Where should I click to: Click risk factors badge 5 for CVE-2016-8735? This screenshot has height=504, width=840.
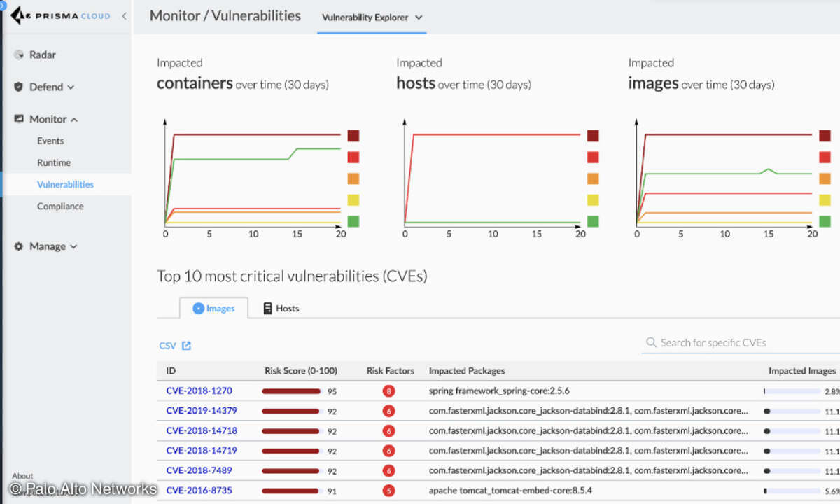click(x=388, y=491)
